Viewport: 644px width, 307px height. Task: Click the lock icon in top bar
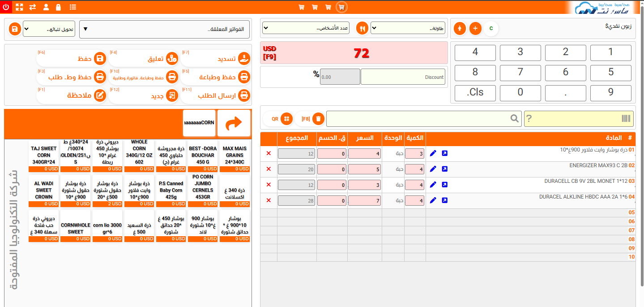tap(58, 7)
